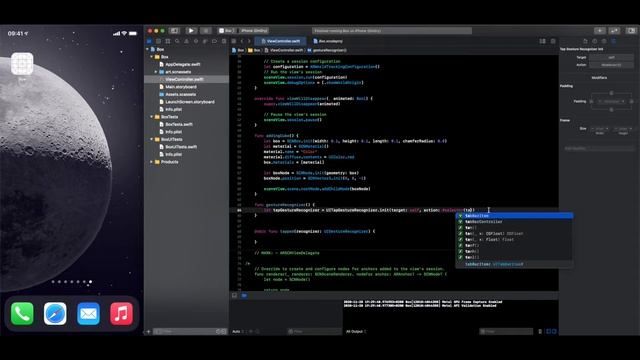640x360 pixels.
Task: Open the Box scheme selector
Action: [x=227, y=31]
